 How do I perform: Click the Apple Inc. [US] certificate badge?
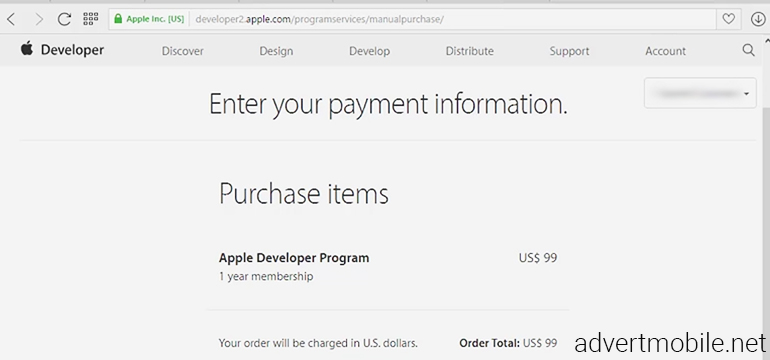(149, 19)
